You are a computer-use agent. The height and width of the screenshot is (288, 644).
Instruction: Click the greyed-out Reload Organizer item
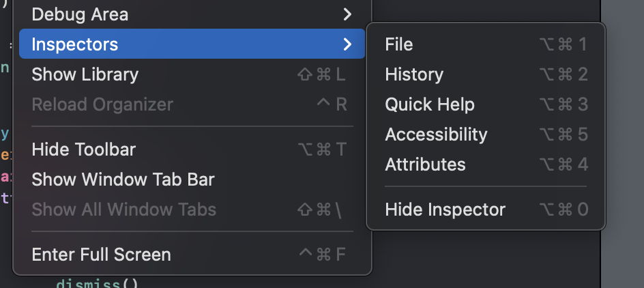point(102,104)
